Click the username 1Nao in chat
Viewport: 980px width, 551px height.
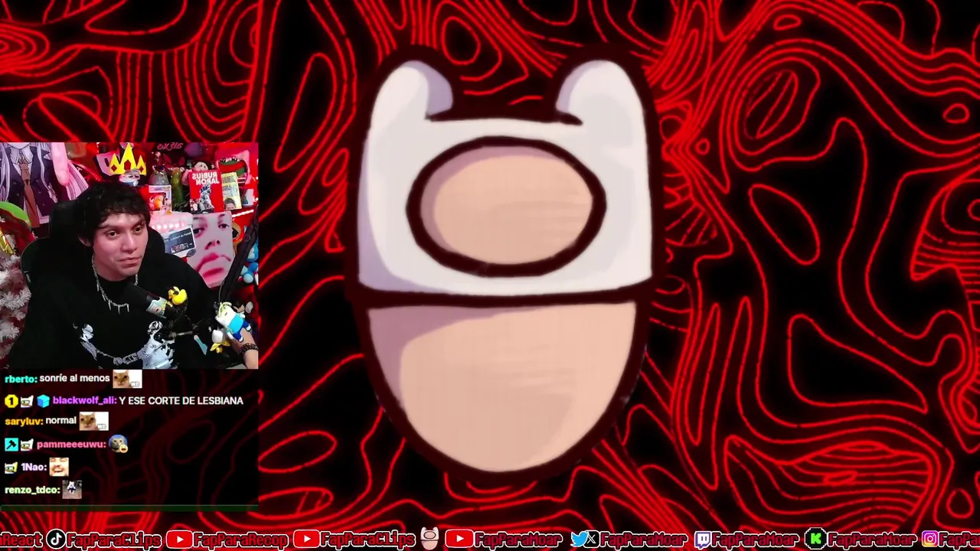[34, 468]
